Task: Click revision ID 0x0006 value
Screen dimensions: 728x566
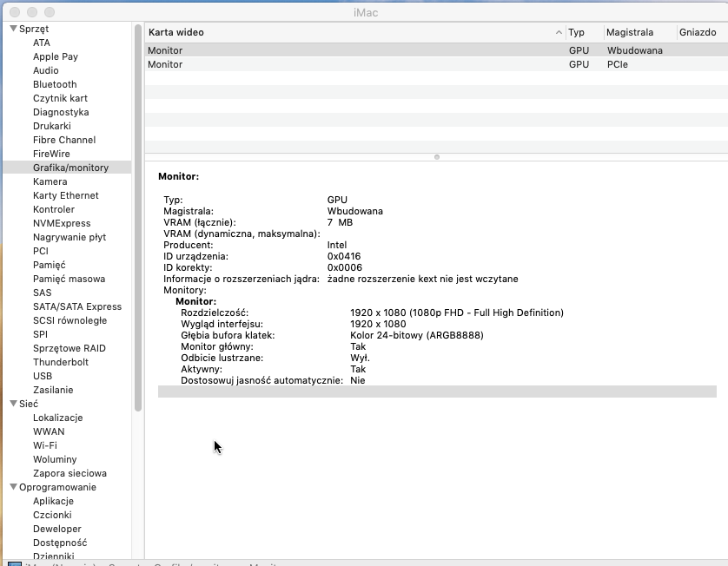Action: pos(345,267)
